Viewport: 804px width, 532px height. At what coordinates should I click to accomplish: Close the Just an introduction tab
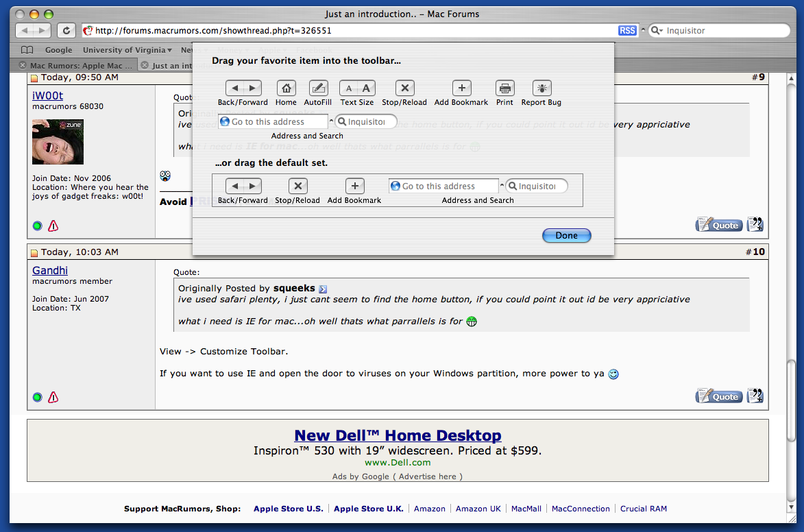point(145,65)
